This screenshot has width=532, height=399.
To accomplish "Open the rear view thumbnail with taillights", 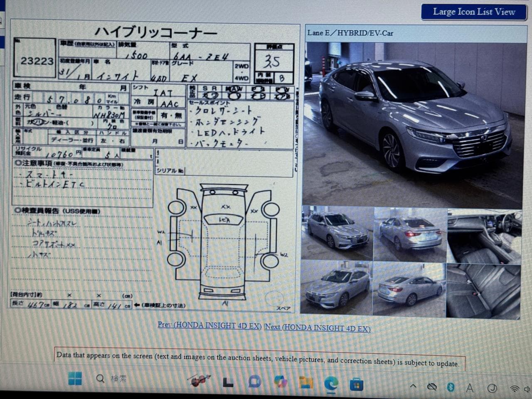I will pos(410,234).
